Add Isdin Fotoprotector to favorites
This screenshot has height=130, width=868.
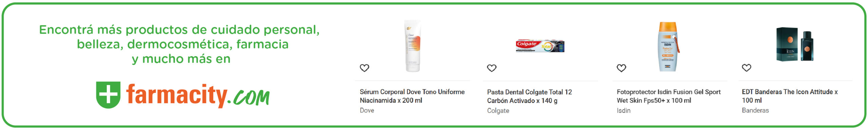[x=621, y=68]
